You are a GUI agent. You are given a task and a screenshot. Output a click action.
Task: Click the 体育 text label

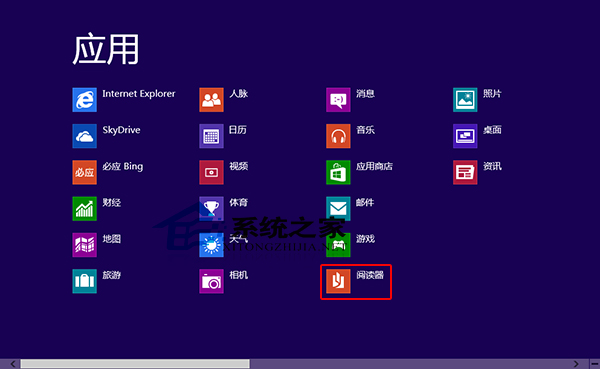(x=239, y=202)
